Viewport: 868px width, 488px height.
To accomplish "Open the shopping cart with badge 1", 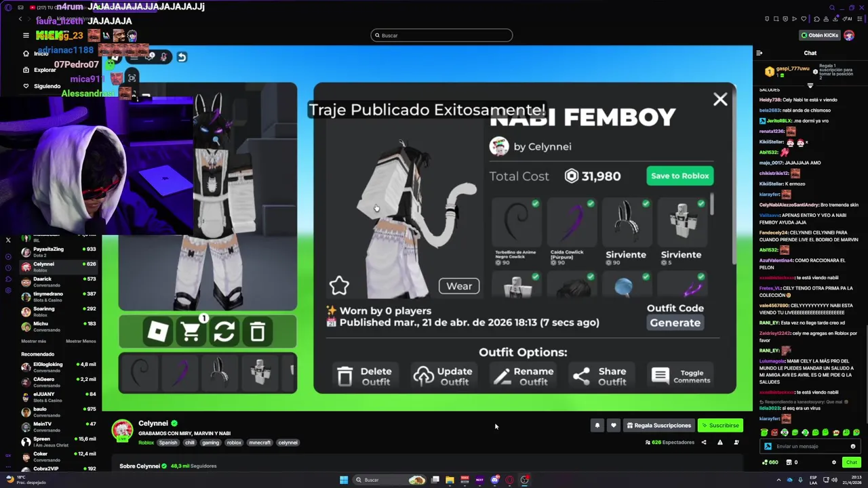I will (192, 331).
